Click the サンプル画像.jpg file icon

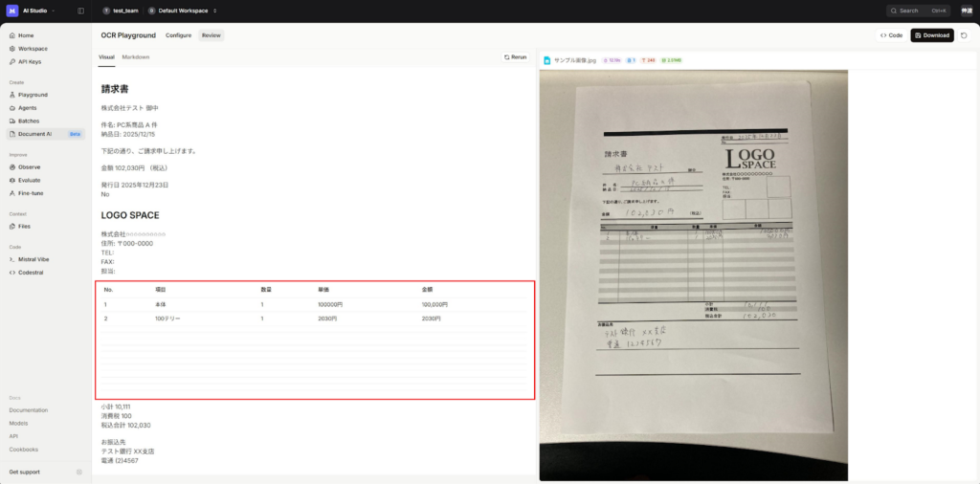tap(546, 60)
